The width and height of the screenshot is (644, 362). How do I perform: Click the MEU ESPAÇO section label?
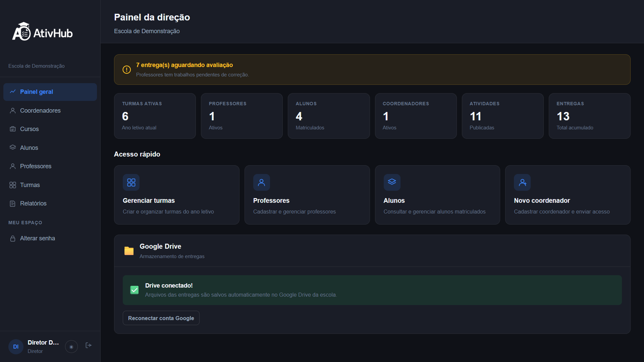(x=25, y=223)
